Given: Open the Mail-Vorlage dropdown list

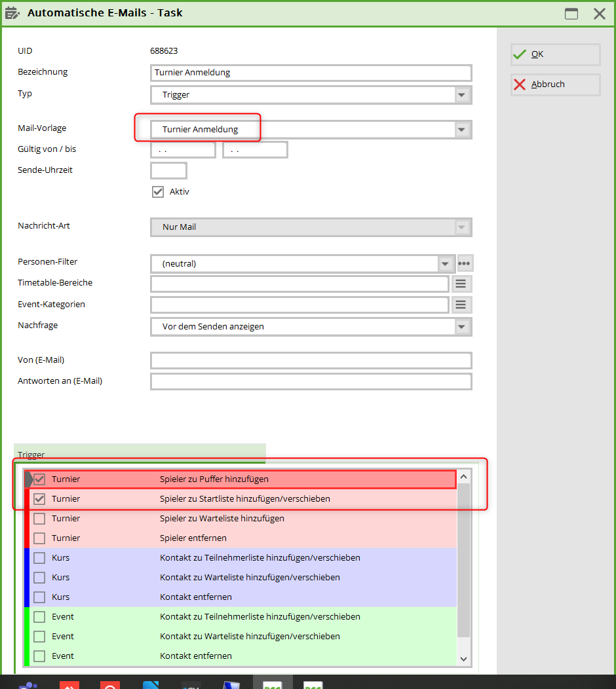Looking at the screenshot, I should [x=462, y=130].
